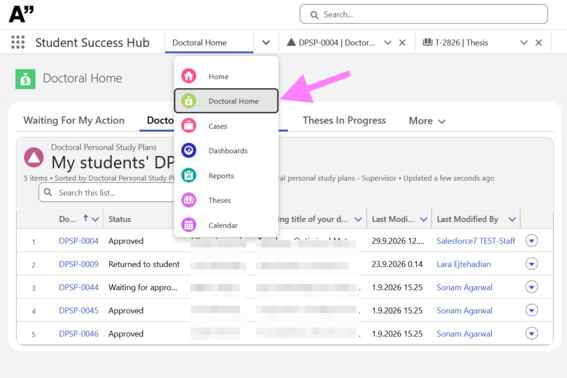Viewport: 567px width, 378px height.
Task: Show row actions for DPSP-0046
Action: pos(532,333)
